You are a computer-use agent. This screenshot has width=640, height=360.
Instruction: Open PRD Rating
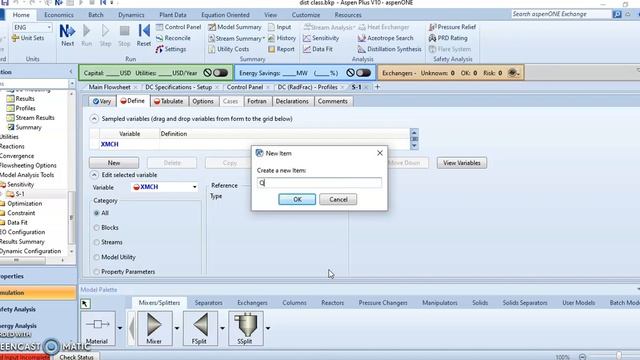(x=448, y=38)
